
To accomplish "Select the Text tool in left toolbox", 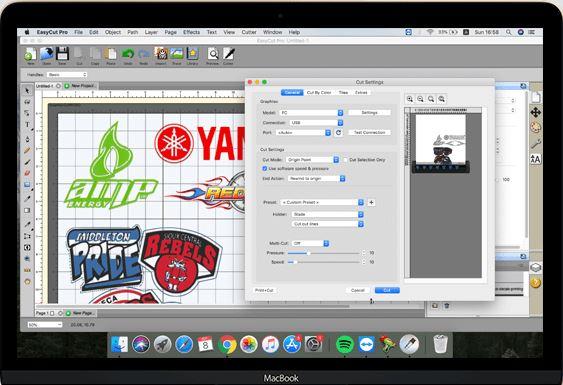I will (x=27, y=125).
